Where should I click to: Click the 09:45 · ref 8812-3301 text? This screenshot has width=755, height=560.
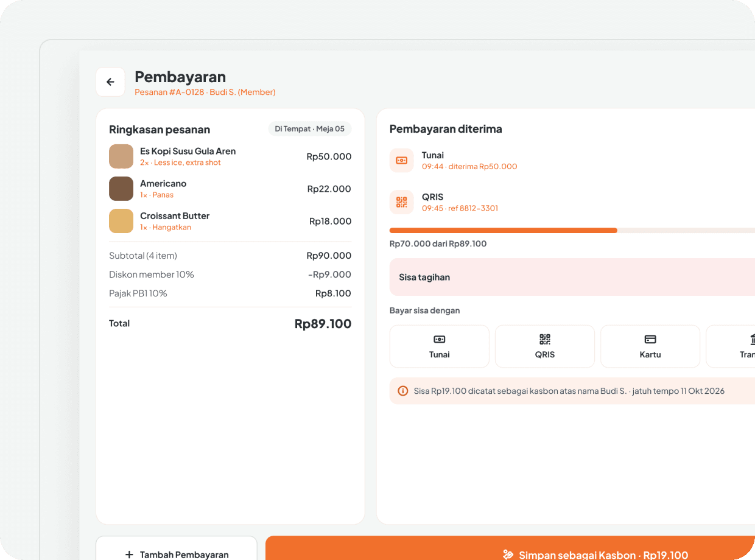(460, 208)
